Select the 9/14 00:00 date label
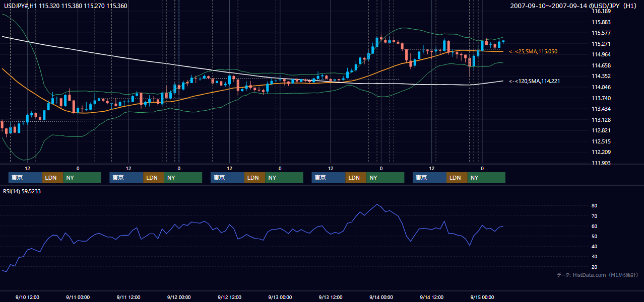This screenshot has height=302, width=644. point(381,297)
